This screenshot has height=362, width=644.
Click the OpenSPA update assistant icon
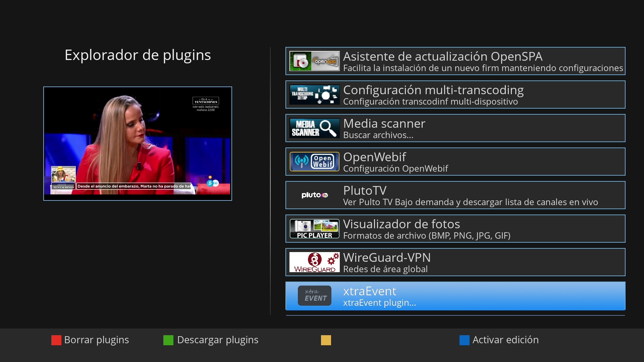click(314, 61)
